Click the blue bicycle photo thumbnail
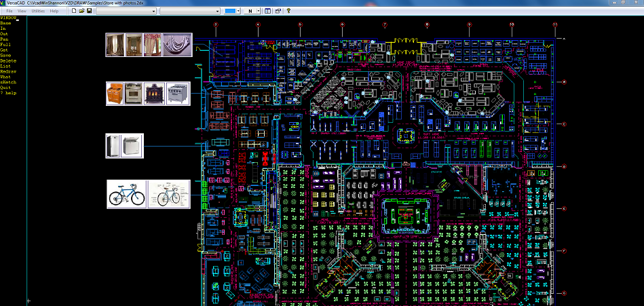The width and height of the screenshot is (644, 306). (x=127, y=195)
